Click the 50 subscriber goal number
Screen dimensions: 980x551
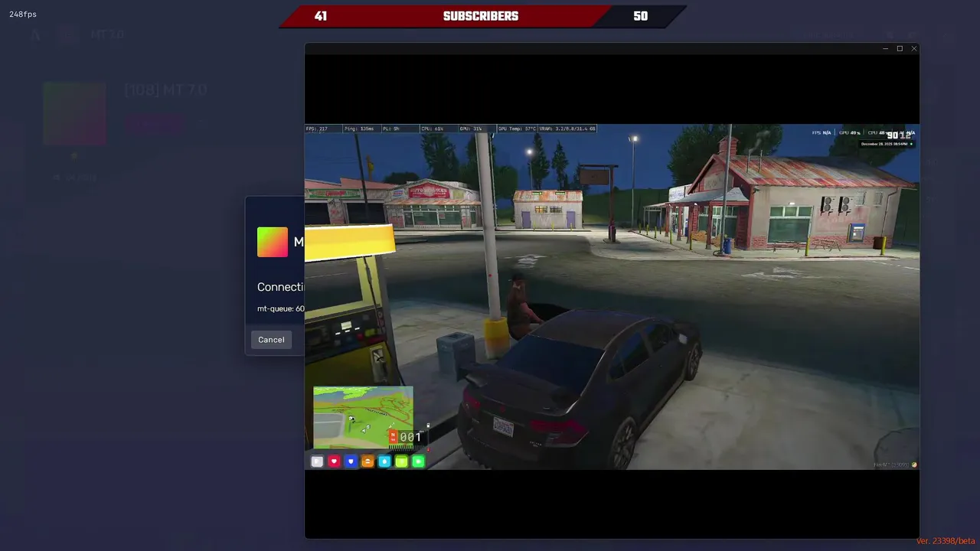point(640,16)
